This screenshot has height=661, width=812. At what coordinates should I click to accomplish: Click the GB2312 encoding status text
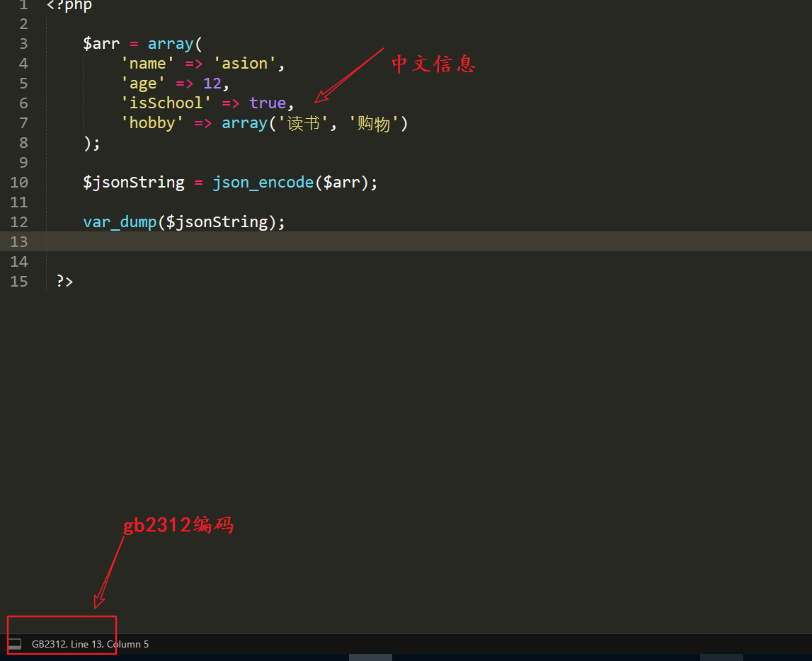(x=49, y=644)
